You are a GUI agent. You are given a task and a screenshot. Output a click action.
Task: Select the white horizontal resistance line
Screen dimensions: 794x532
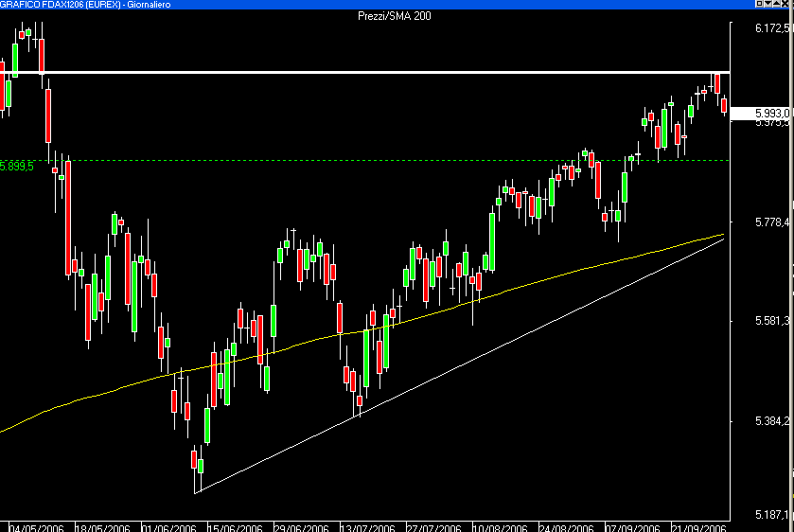tap(364, 73)
